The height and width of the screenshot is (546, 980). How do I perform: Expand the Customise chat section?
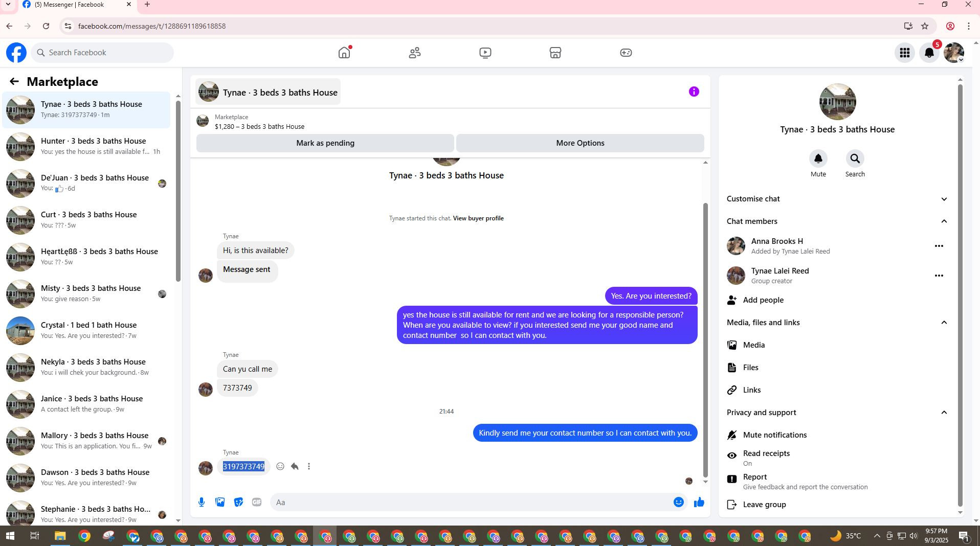coord(837,199)
